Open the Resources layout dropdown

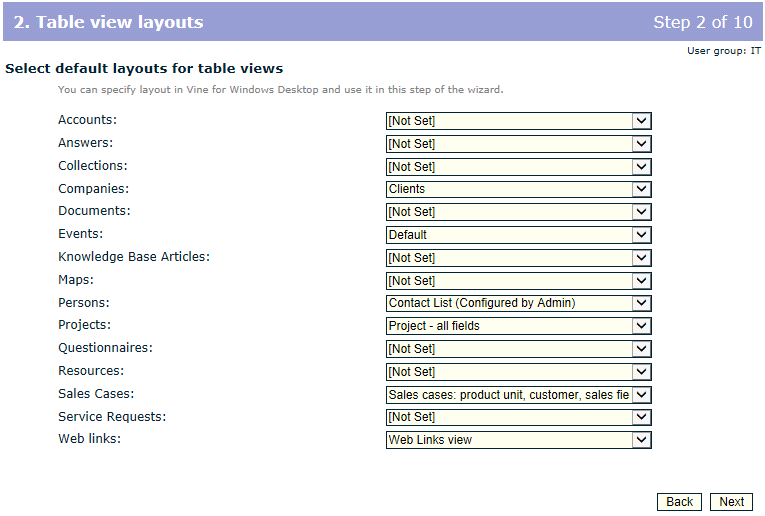(x=519, y=372)
